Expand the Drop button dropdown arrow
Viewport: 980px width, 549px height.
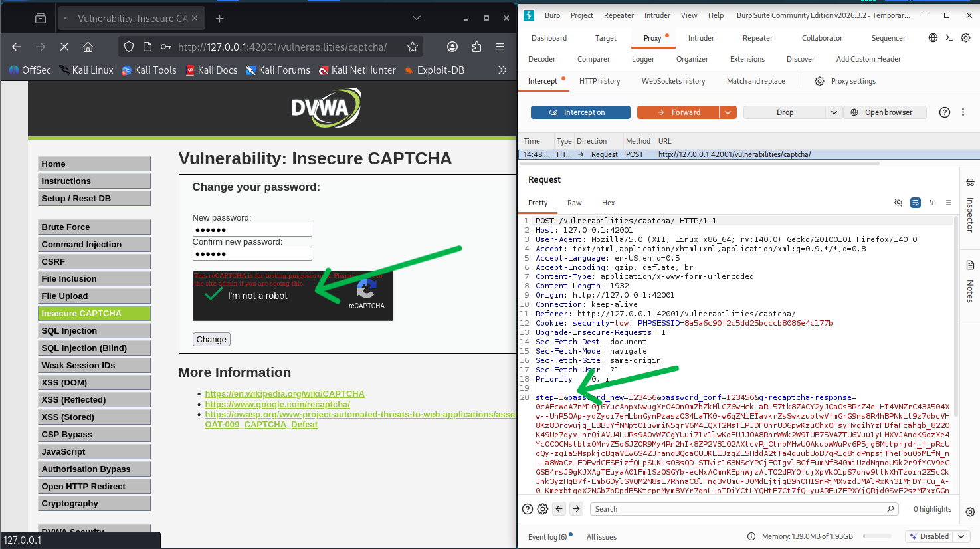click(834, 112)
